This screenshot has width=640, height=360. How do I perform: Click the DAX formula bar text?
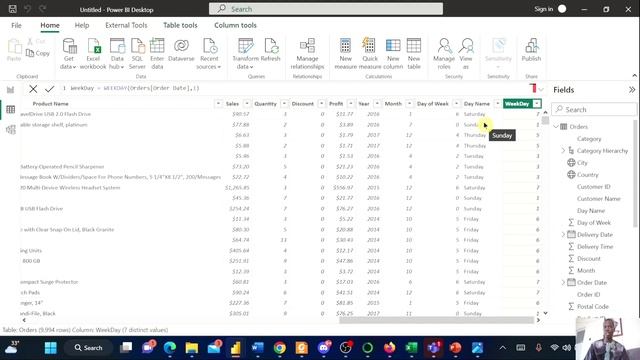[x=135, y=88]
